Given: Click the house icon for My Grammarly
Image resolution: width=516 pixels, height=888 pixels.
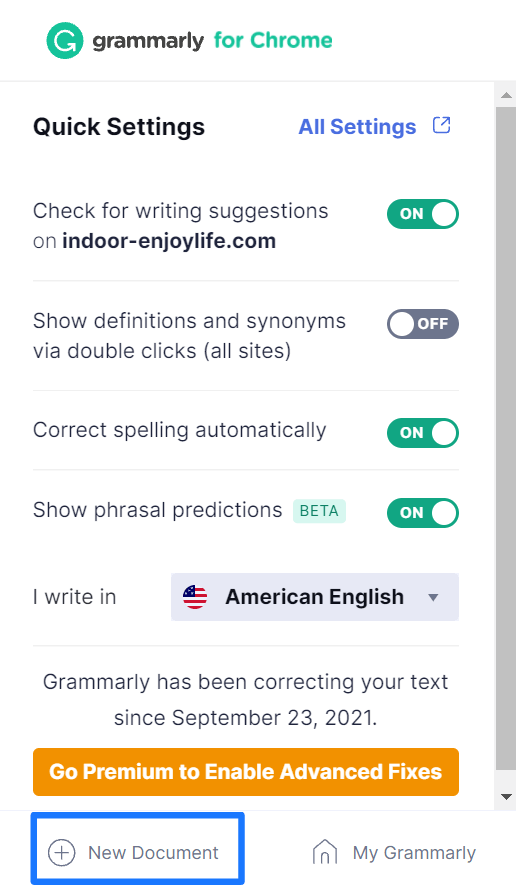Looking at the screenshot, I should tap(325, 852).
